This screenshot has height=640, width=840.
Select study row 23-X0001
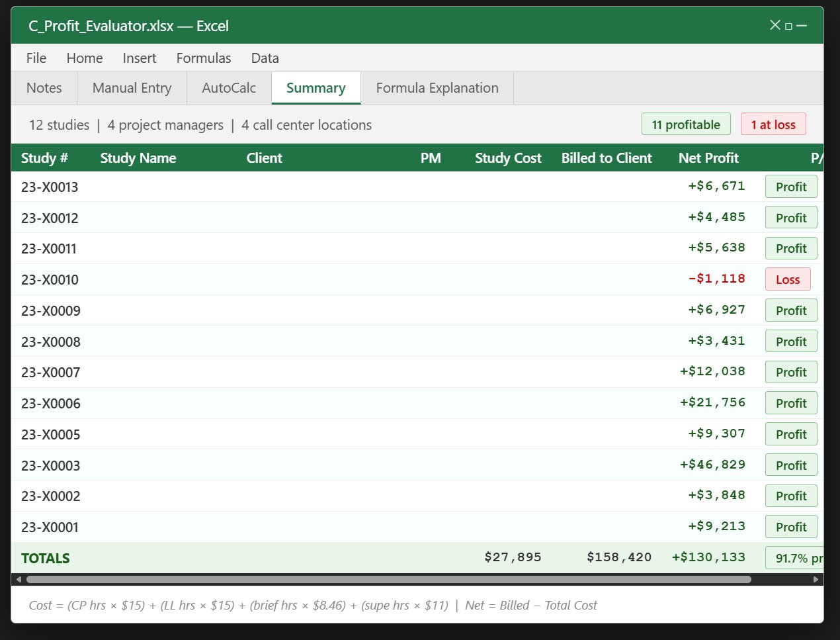417,527
